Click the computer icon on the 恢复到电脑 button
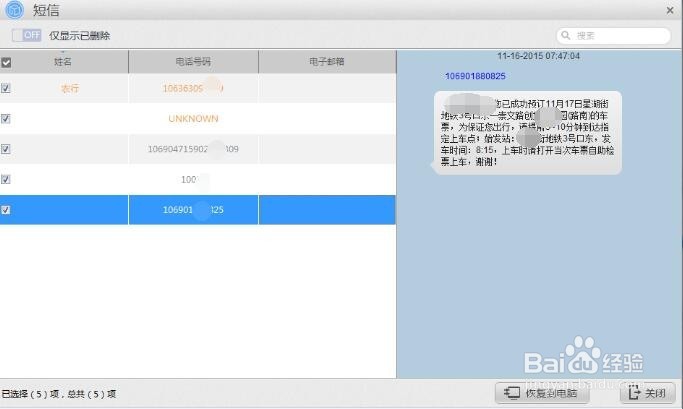 click(512, 393)
